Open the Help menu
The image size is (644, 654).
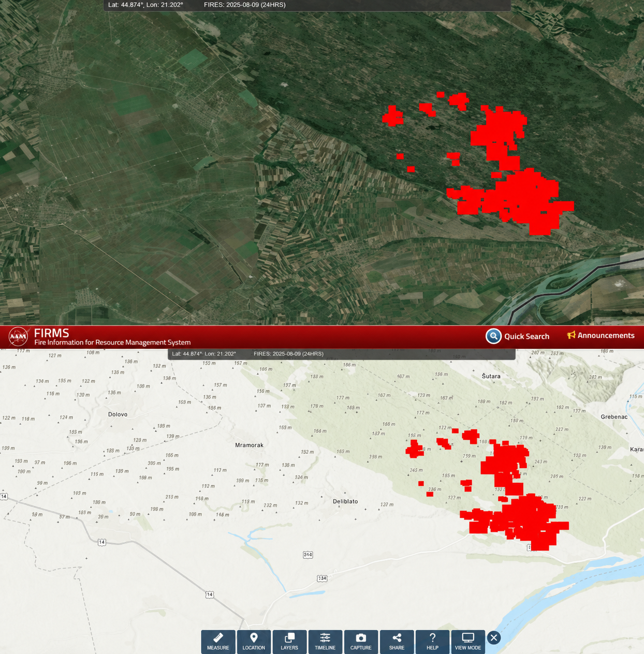pyautogui.click(x=432, y=642)
